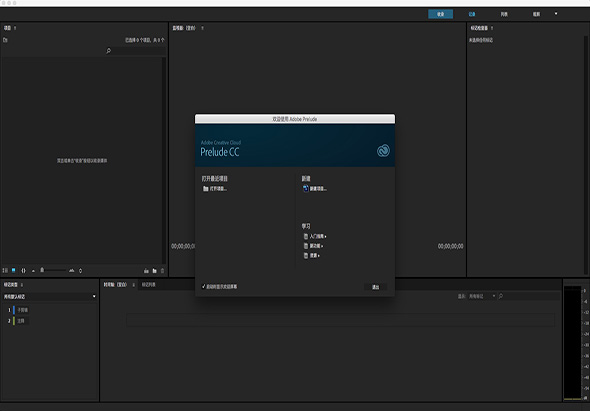Click the Project panel search field
Image resolution: width=590 pixels, height=411 pixels.
click(x=138, y=50)
